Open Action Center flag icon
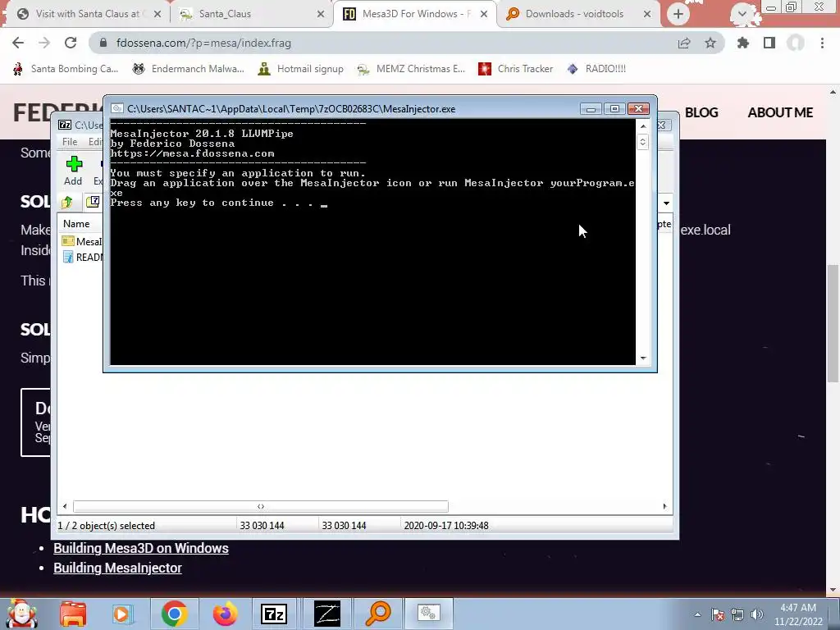Screen dimensions: 840x630 coord(718,614)
